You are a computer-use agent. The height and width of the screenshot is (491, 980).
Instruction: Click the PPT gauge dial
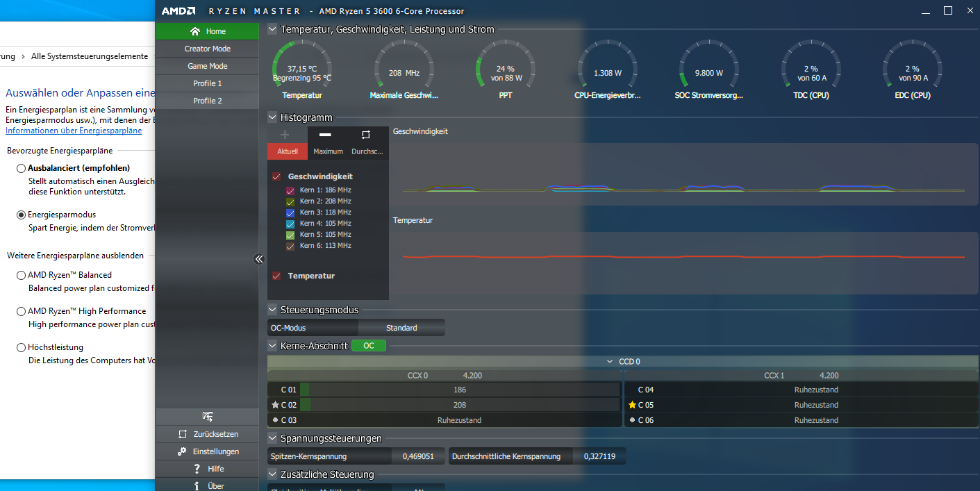click(506, 68)
